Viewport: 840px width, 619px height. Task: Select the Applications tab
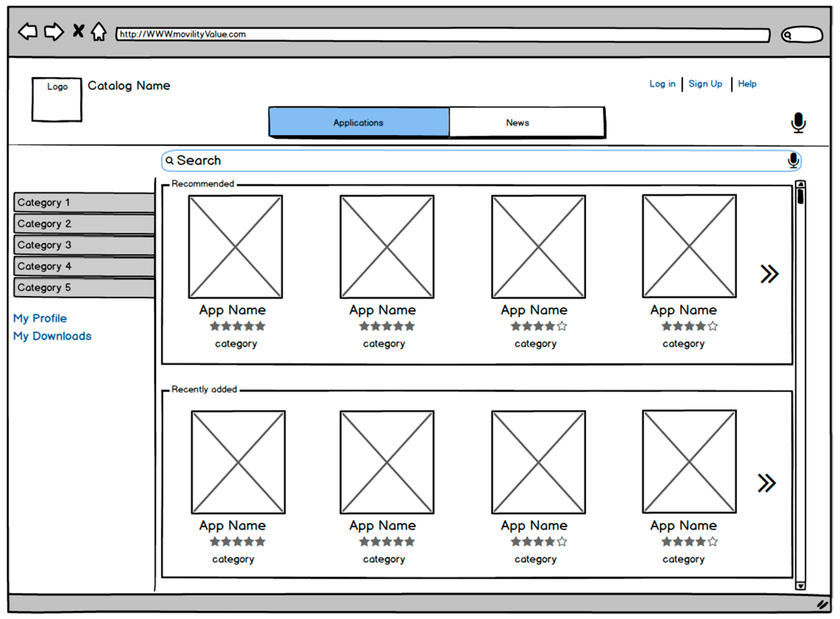[x=359, y=123]
